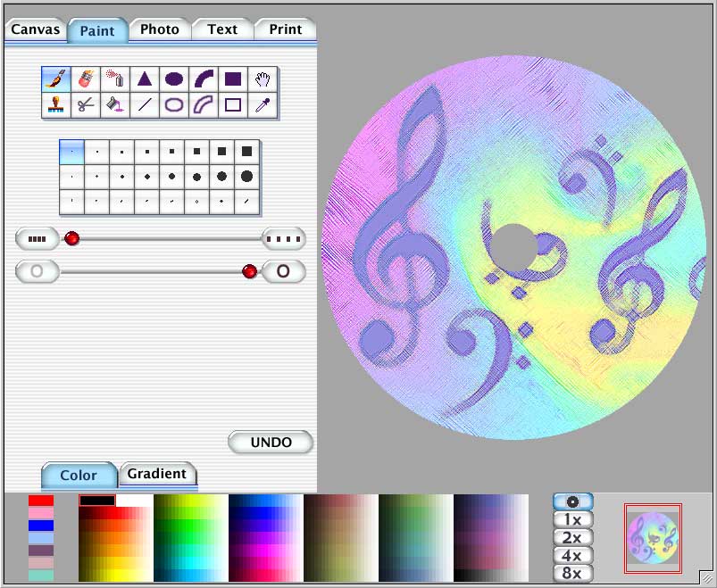Open the Canvas tab

pyautogui.click(x=36, y=29)
